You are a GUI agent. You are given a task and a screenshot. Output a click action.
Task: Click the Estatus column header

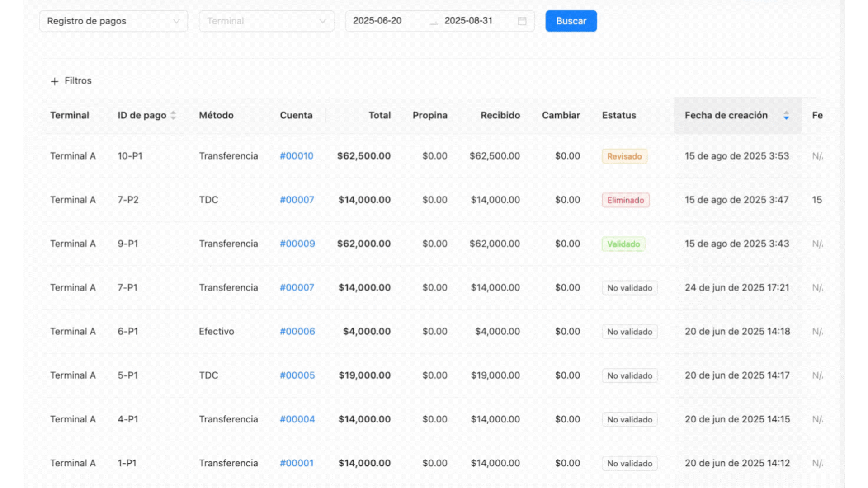coord(618,115)
